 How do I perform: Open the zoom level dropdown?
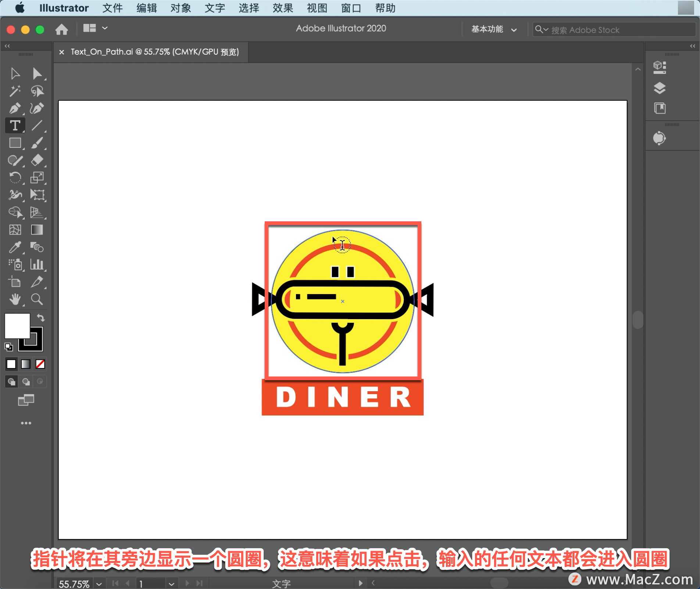(x=99, y=583)
